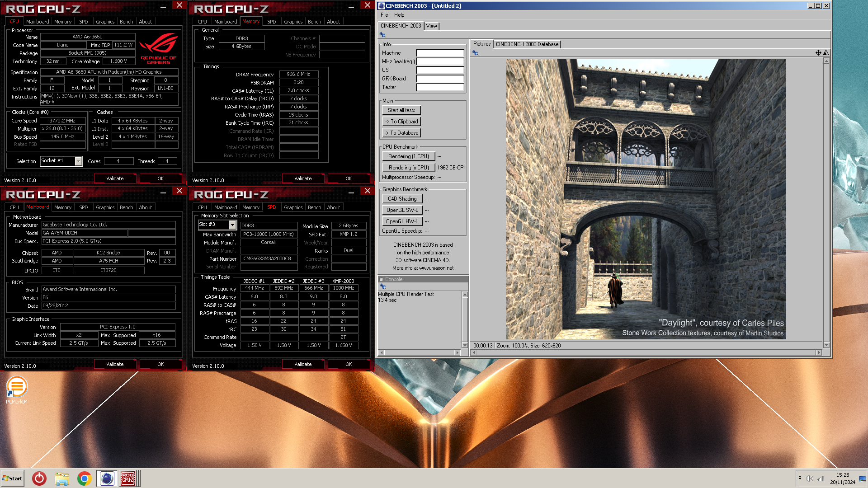The image size is (868, 488).
Task: Click the Daylight rendered picture
Action: pyautogui.click(x=646, y=199)
